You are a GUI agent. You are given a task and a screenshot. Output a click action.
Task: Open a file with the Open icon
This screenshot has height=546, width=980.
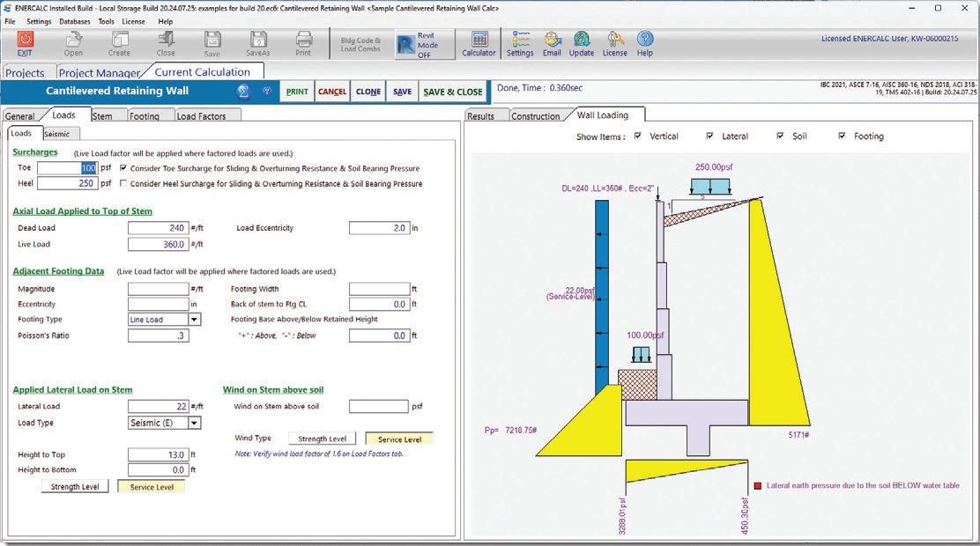[x=73, y=44]
